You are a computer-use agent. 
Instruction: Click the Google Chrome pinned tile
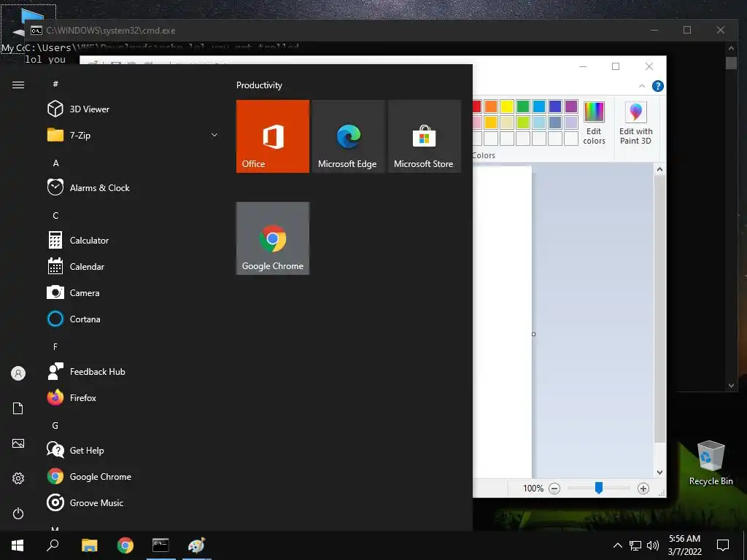pos(273,238)
